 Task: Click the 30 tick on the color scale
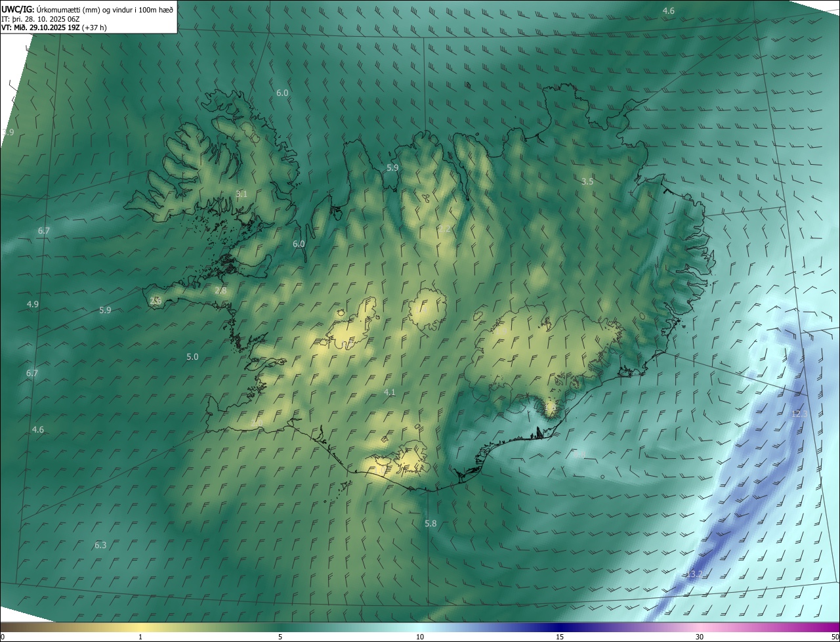pos(700,637)
